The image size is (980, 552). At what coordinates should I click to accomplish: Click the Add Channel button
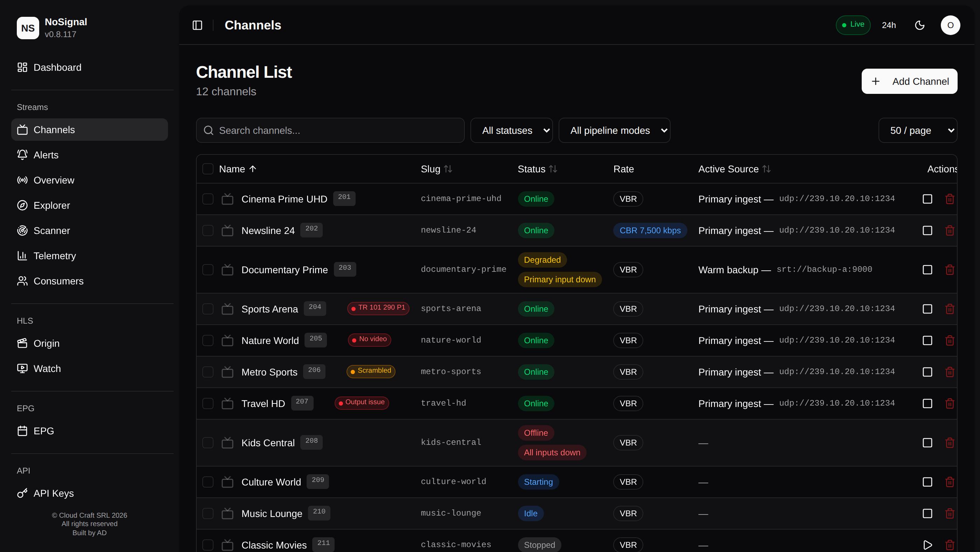click(909, 81)
